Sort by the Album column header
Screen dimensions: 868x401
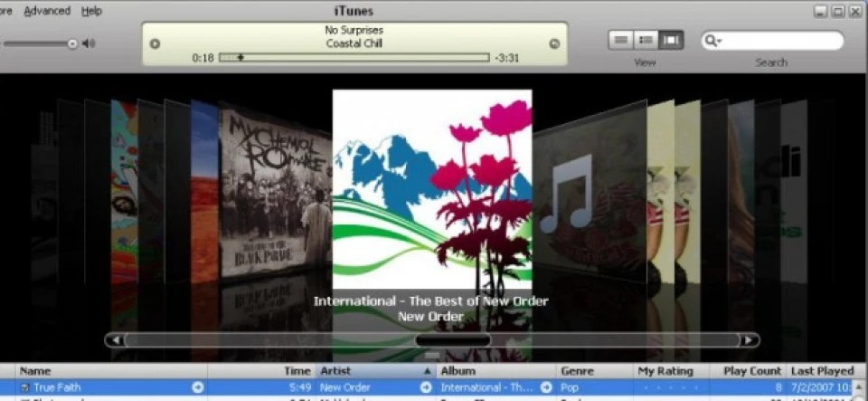click(x=496, y=371)
